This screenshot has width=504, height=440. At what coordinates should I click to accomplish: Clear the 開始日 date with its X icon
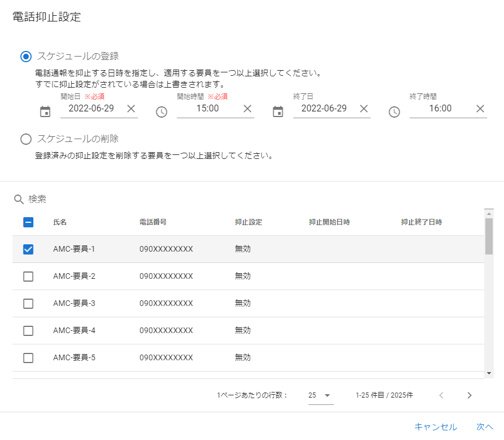tap(132, 109)
